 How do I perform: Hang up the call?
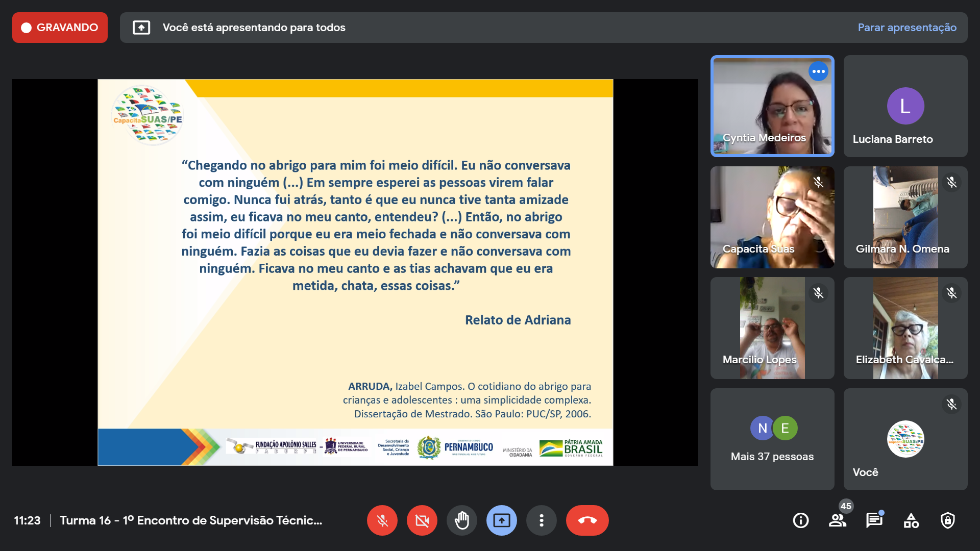pos(587,520)
